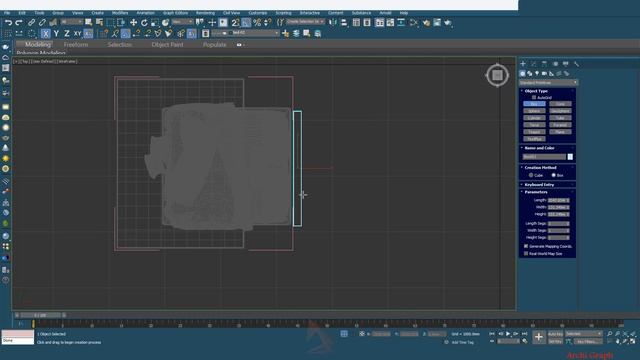
Task: Click the Undo arrow icon
Action: [x=8, y=22]
